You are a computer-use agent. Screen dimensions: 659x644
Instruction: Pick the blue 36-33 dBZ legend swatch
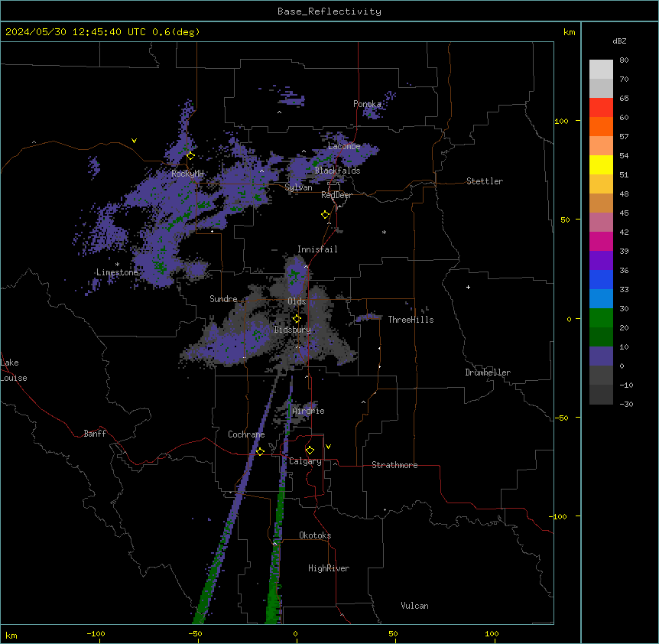(601, 279)
